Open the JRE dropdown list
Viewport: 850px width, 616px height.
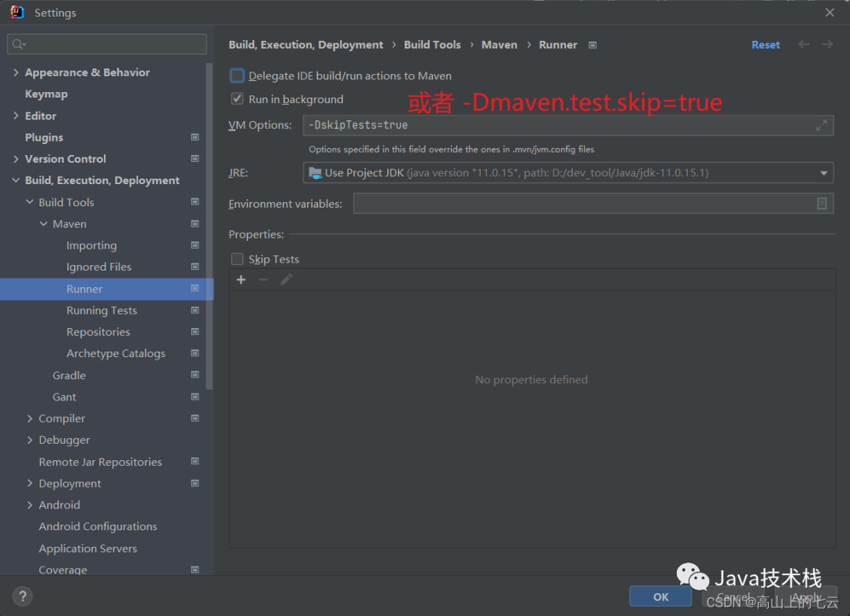click(823, 173)
